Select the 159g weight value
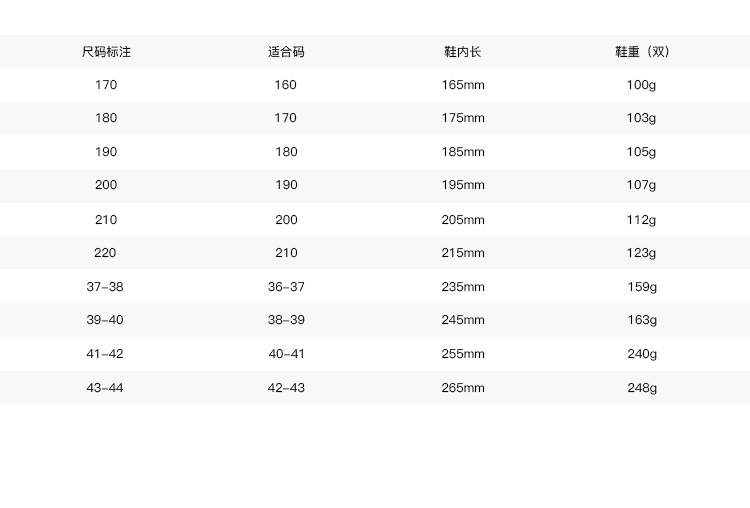This screenshot has height=508, width=750. (641, 287)
